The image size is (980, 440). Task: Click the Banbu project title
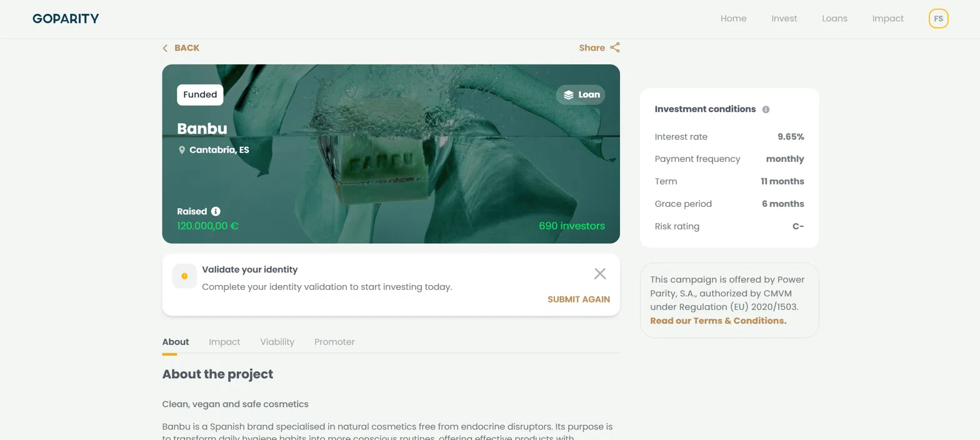click(x=202, y=128)
